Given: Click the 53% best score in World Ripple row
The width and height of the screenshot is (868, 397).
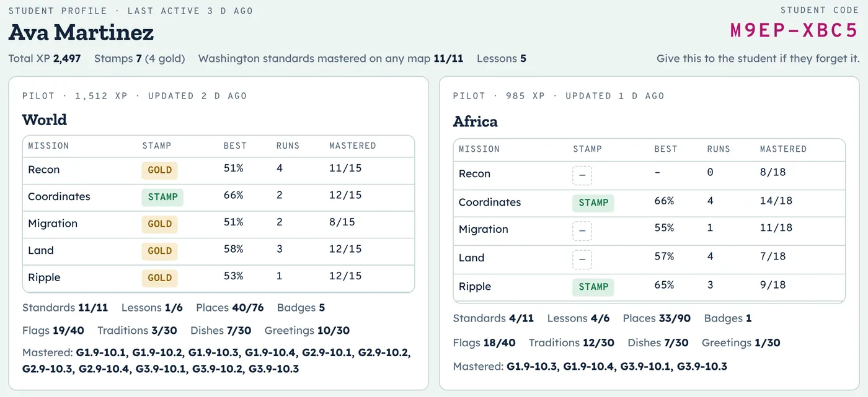Looking at the screenshot, I should [x=234, y=276].
